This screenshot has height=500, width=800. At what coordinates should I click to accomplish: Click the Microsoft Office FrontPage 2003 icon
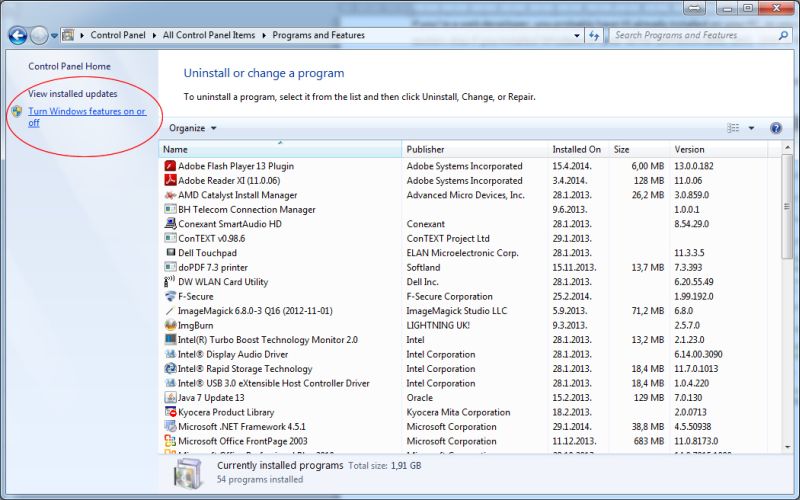click(170, 441)
